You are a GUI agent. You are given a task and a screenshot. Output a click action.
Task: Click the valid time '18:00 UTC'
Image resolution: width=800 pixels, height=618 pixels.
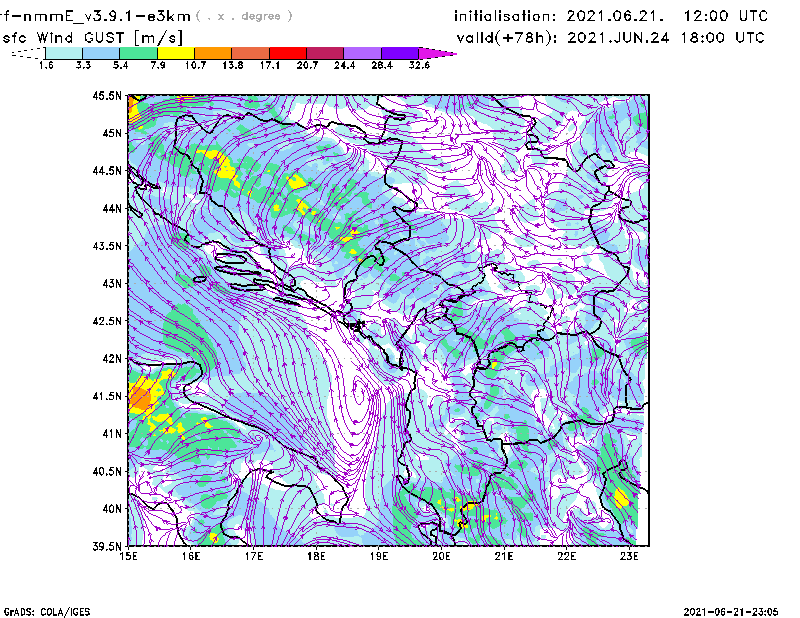tap(723, 38)
